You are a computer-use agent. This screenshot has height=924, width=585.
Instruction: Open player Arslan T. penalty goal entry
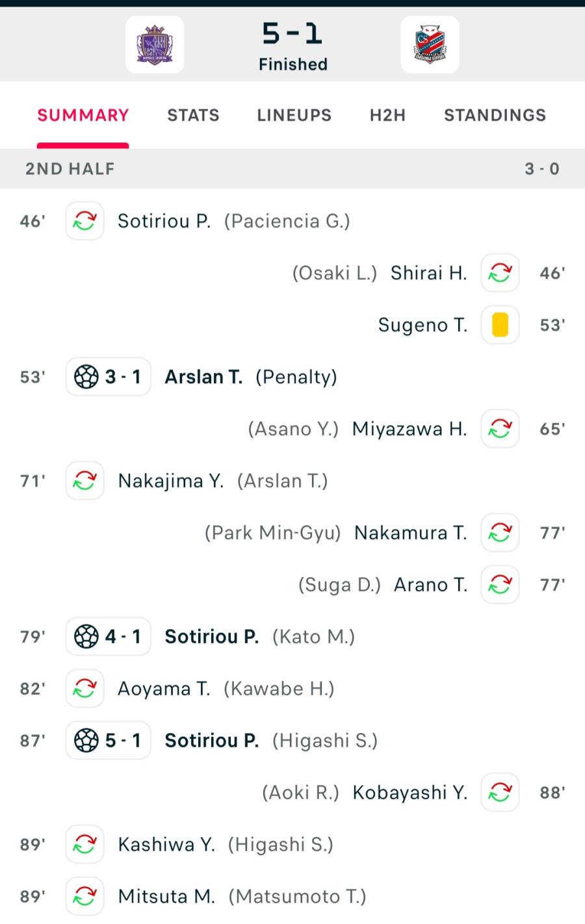point(203,377)
